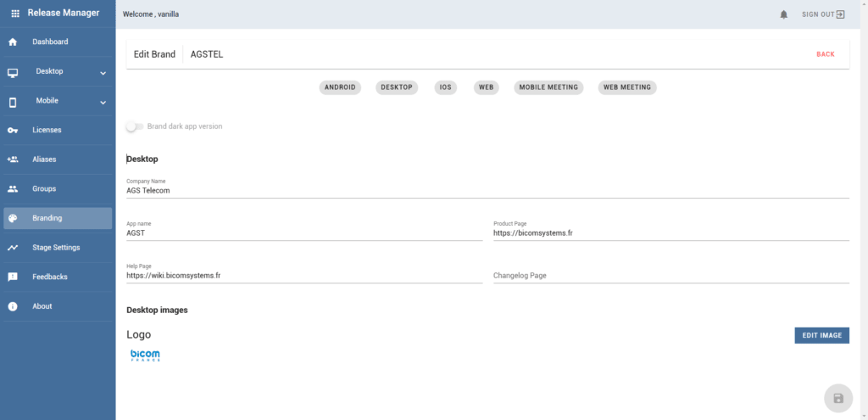Click the AGSTEL brand name
This screenshot has height=420, width=868.
coord(207,54)
